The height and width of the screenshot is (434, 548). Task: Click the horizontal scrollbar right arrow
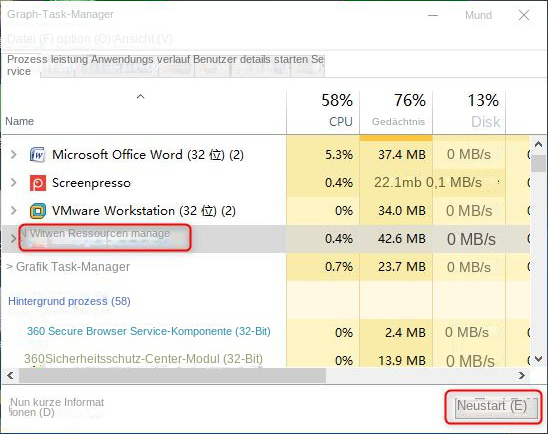click(522, 376)
